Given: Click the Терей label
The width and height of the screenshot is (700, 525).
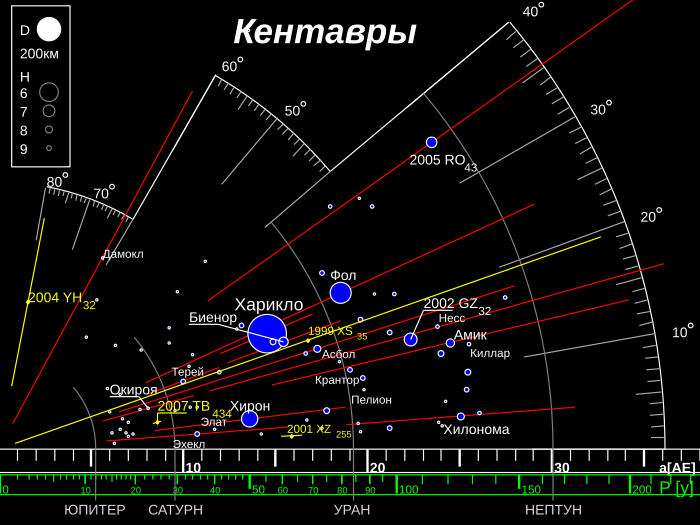Looking at the screenshot, I should click(x=188, y=371).
